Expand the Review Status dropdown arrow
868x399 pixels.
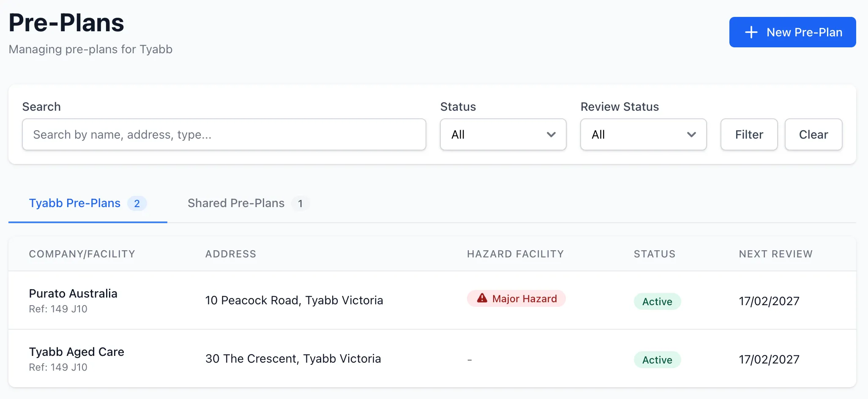(691, 134)
